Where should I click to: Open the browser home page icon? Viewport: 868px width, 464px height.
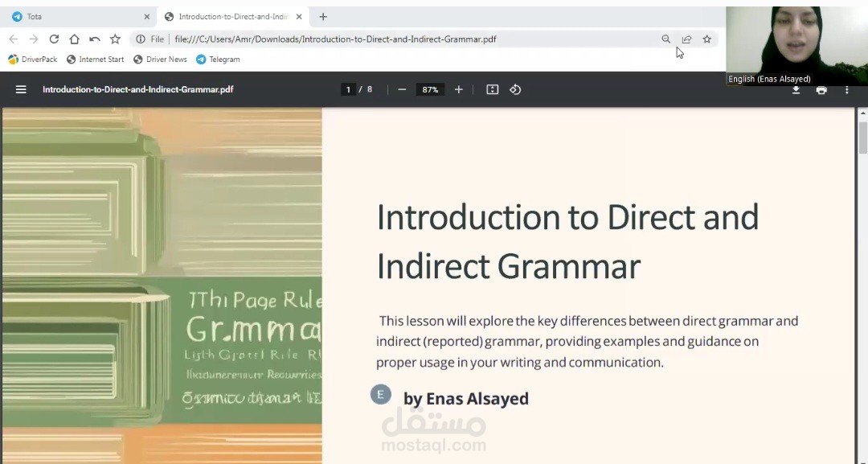tap(74, 39)
